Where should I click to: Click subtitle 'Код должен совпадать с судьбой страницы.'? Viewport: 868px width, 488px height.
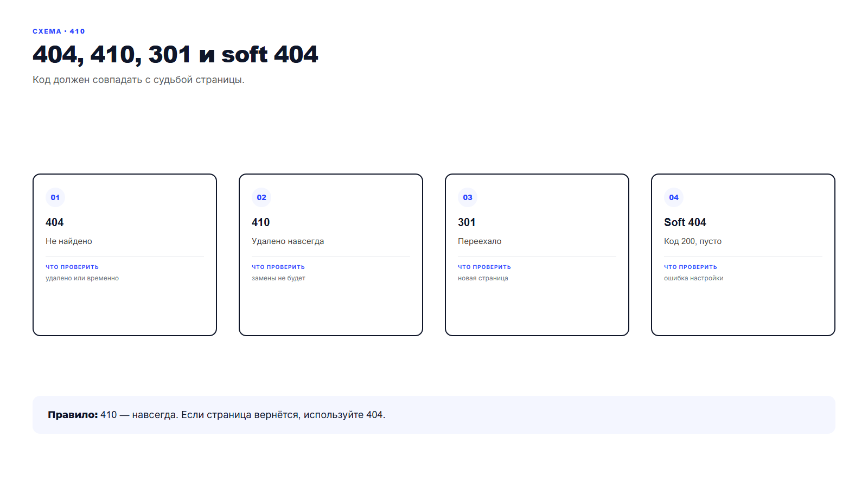pyautogui.click(x=138, y=80)
